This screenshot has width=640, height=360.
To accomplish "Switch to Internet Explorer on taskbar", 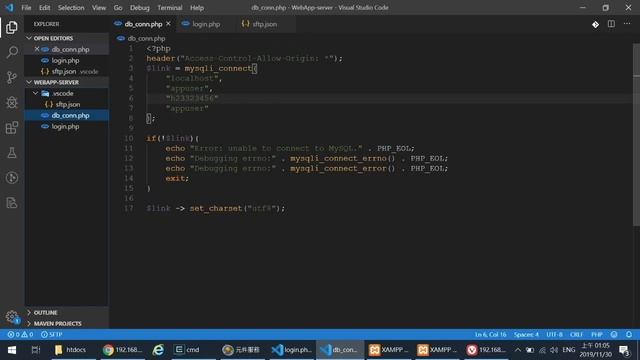I will (x=158, y=350).
